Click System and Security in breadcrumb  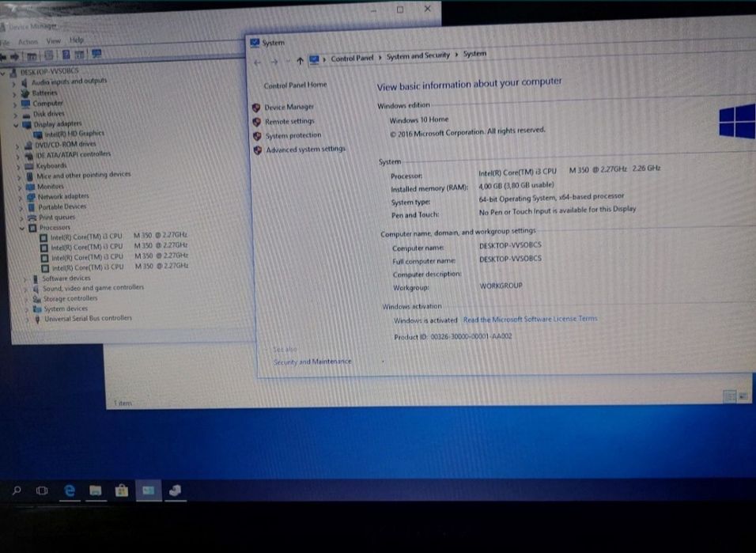418,55
